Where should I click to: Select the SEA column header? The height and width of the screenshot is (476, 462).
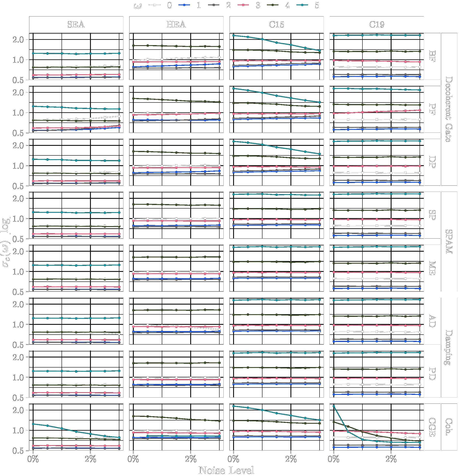tap(76, 24)
